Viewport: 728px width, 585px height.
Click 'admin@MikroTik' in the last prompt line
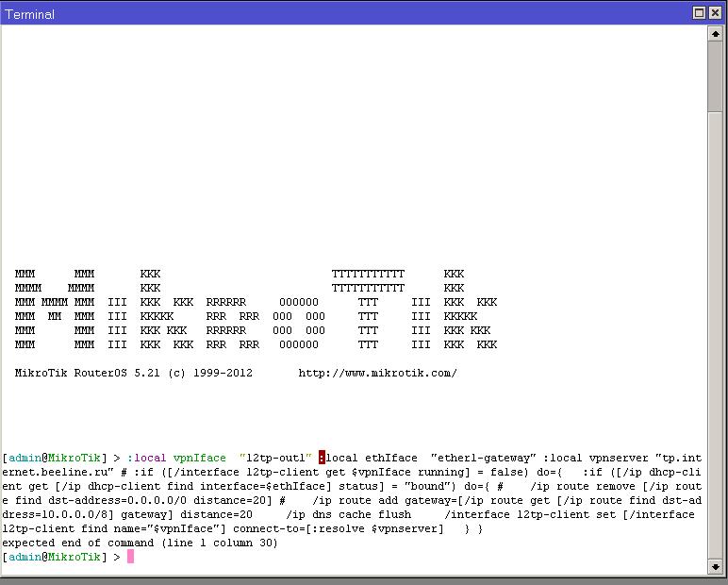pyautogui.click(x=55, y=557)
